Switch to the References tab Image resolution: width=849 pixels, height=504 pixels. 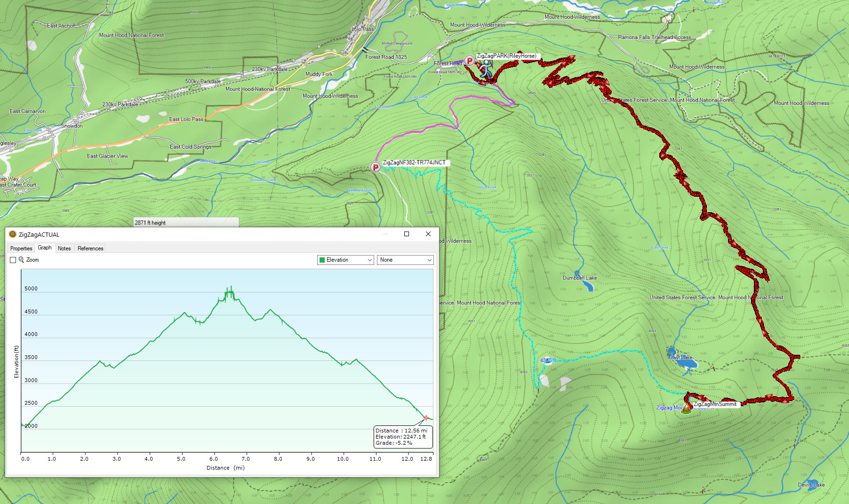(90, 248)
